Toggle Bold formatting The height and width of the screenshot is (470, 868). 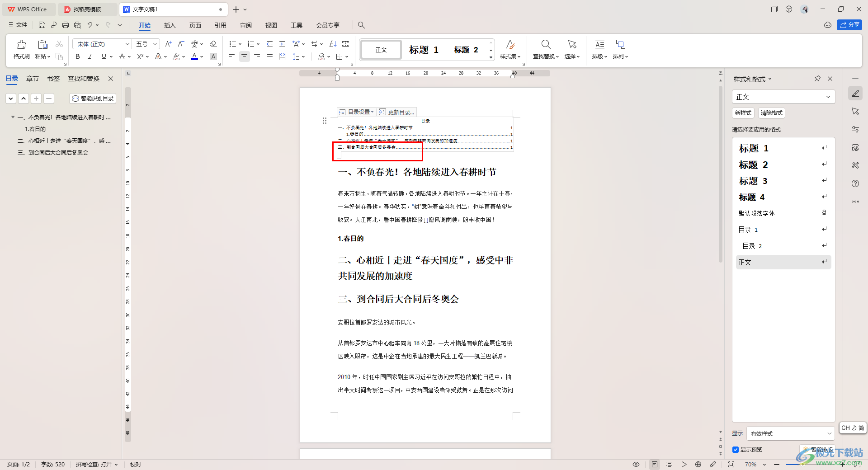pyautogui.click(x=78, y=56)
